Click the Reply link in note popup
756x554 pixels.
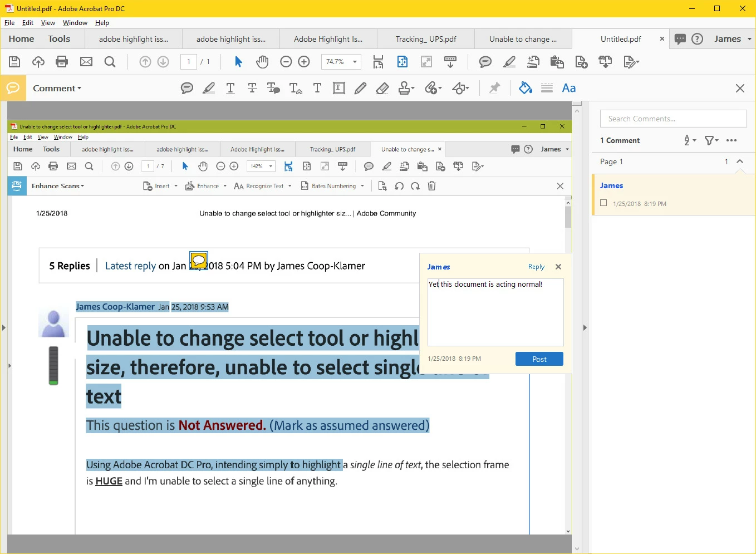536,267
